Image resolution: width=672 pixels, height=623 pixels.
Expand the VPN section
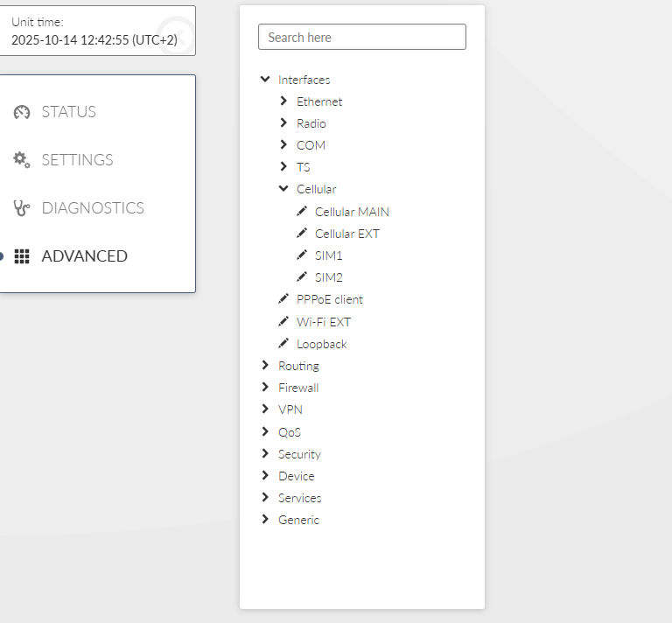[x=265, y=409]
